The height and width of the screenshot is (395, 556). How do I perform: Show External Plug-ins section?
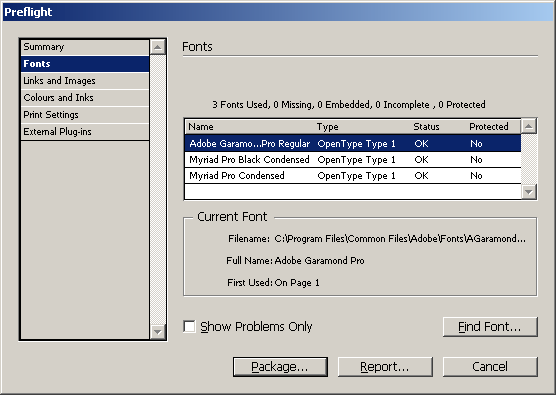(85, 132)
